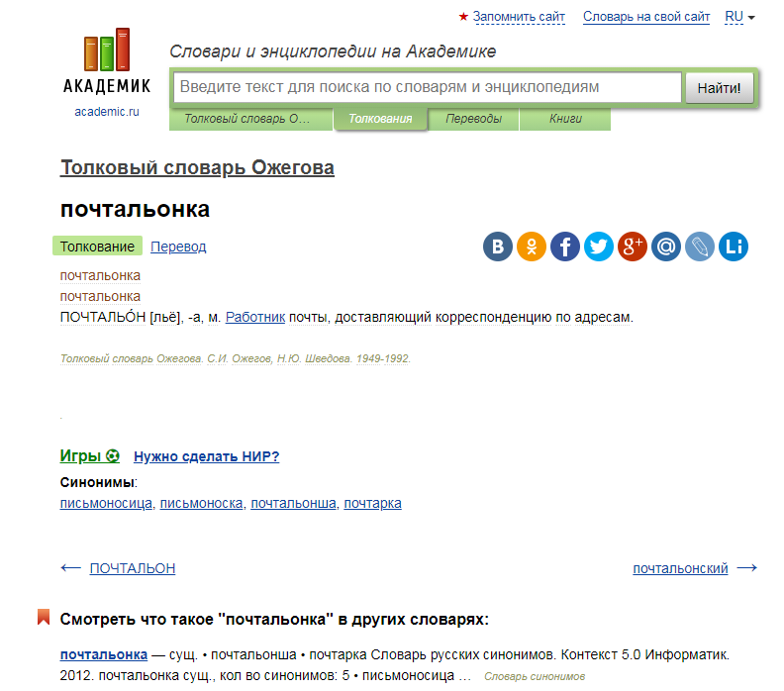Switch to the Книги tab
This screenshot has width=784, height=691.
pyautogui.click(x=565, y=119)
